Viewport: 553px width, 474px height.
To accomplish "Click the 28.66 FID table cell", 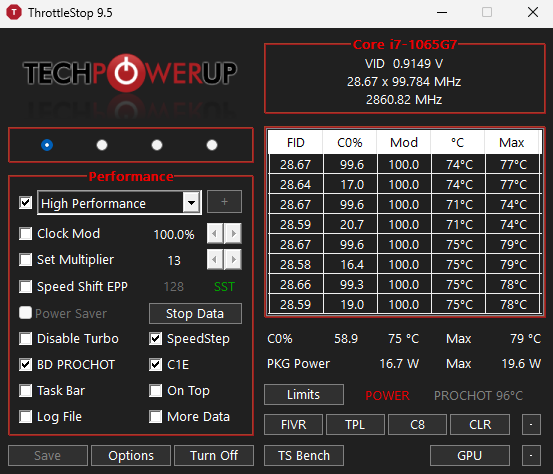I will coord(296,285).
